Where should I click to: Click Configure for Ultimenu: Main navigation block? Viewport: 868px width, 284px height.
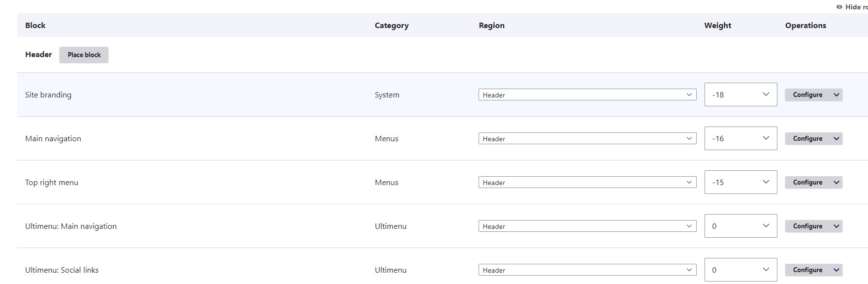pos(807,226)
